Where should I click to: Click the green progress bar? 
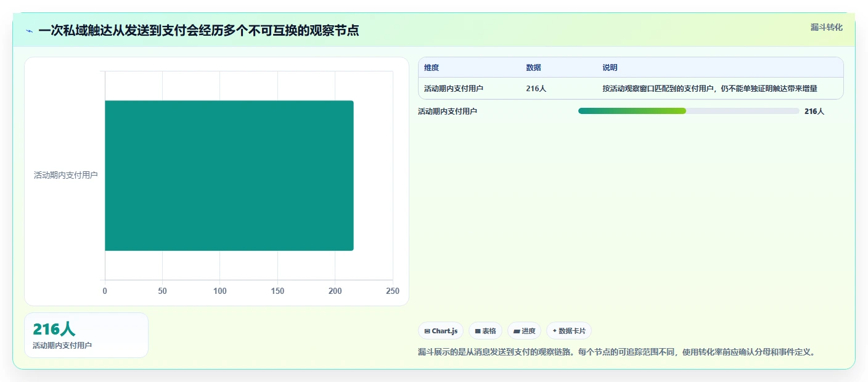[632, 111]
